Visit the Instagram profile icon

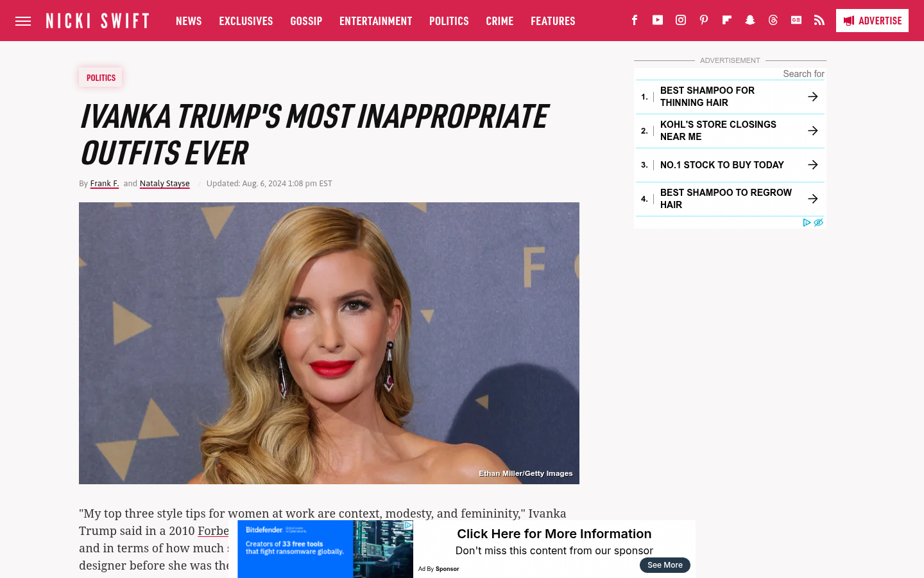click(681, 20)
